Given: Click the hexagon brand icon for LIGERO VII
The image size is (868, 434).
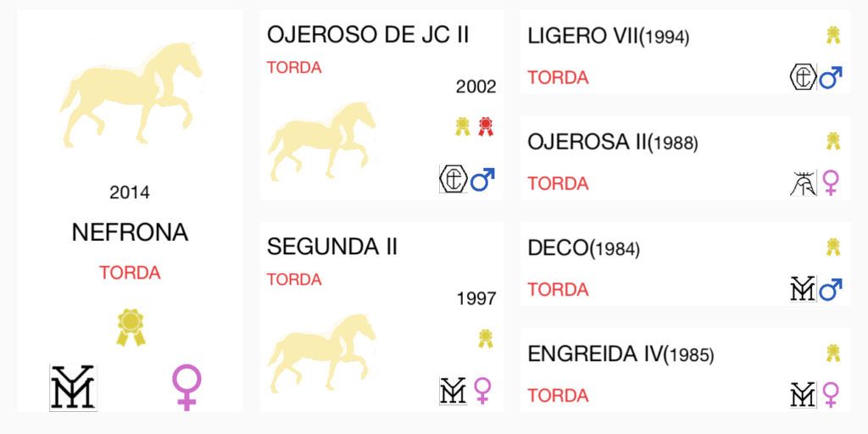Looking at the screenshot, I should [x=804, y=77].
